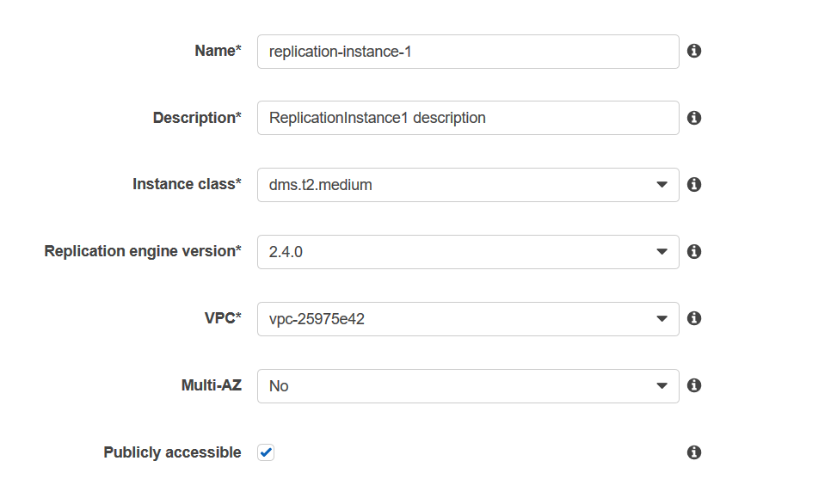Expand the Instance class dropdown showing dms.t2.medium
Image resolution: width=837 pixels, height=504 pixels.
coord(468,185)
